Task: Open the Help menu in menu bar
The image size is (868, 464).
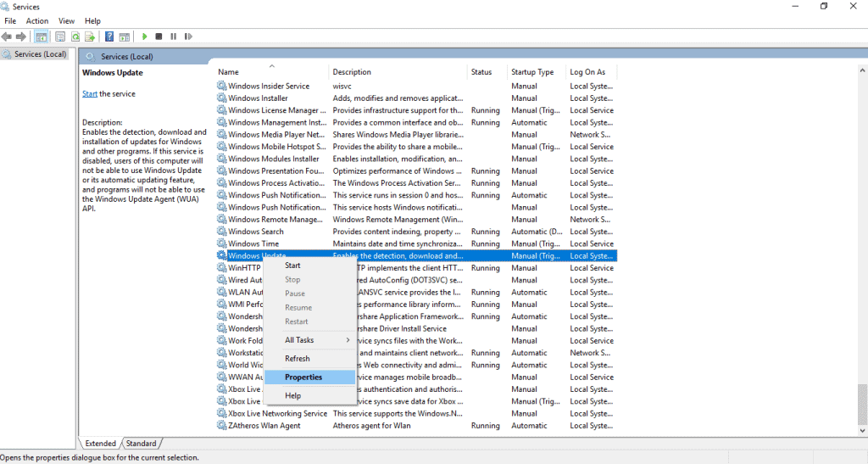Action: pos(92,21)
